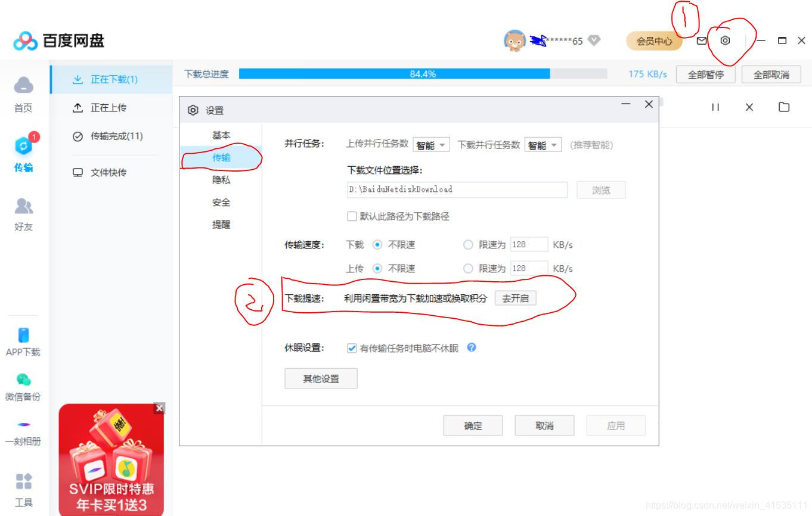
Task: Open the 文件快传 section
Action: tap(111, 173)
